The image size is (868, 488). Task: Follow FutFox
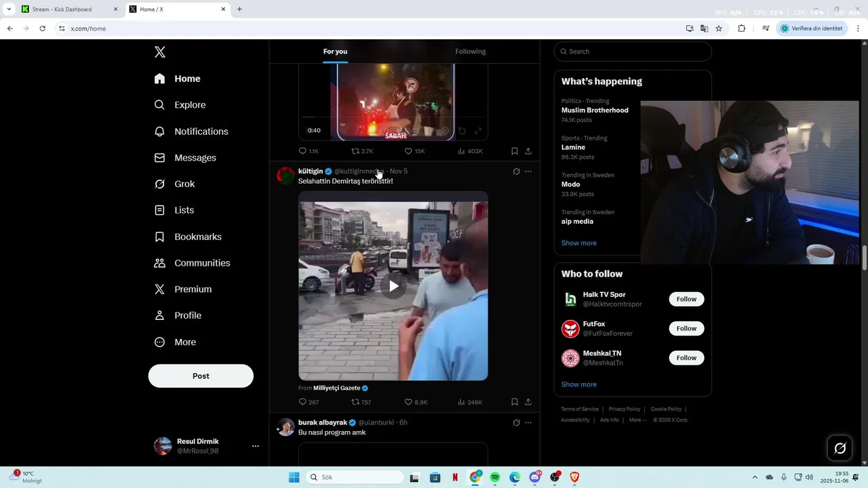point(686,329)
